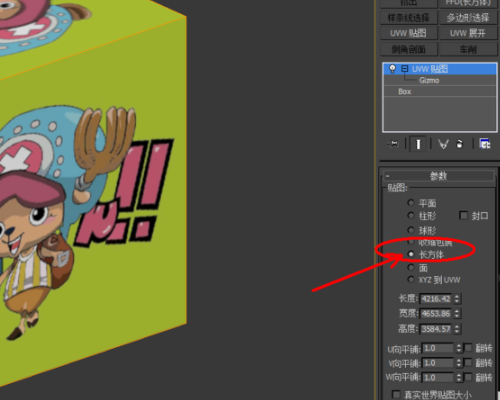
Task: Click the 长度 spinner arrows
Action: coord(457,299)
